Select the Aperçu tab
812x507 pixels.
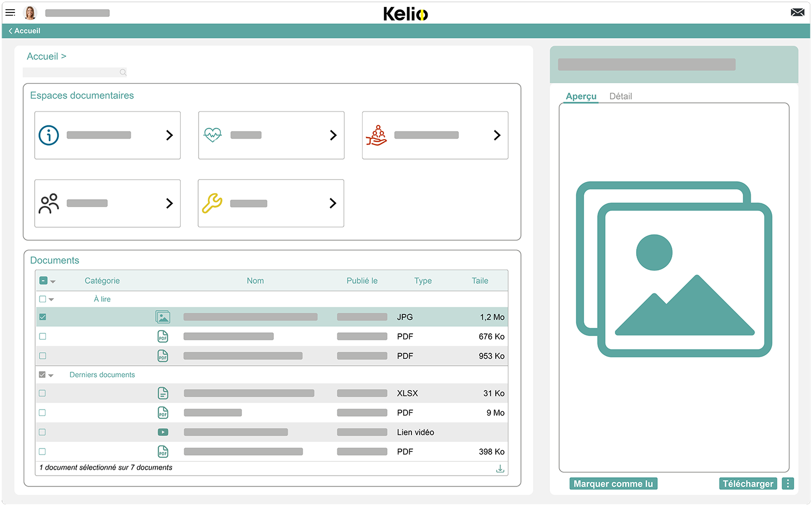(581, 96)
